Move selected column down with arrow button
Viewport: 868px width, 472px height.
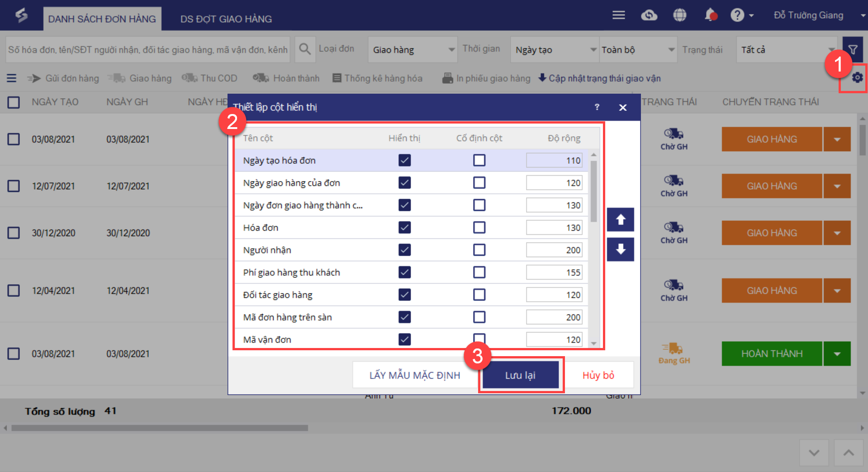click(621, 249)
